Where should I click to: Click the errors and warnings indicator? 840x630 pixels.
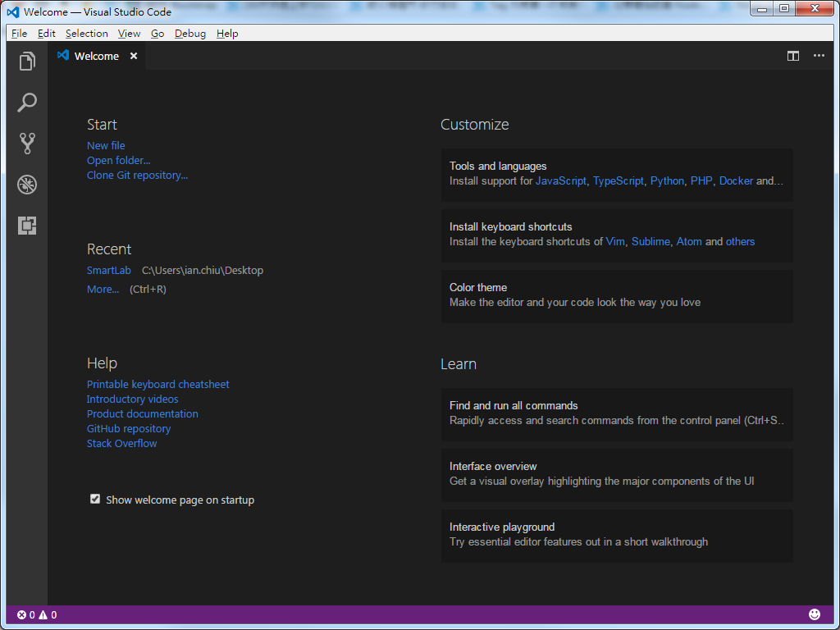pos(36,614)
